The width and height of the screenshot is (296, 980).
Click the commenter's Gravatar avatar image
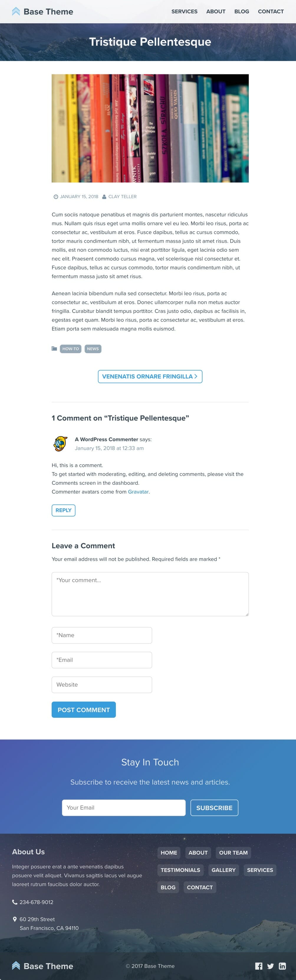click(x=60, y=444)
